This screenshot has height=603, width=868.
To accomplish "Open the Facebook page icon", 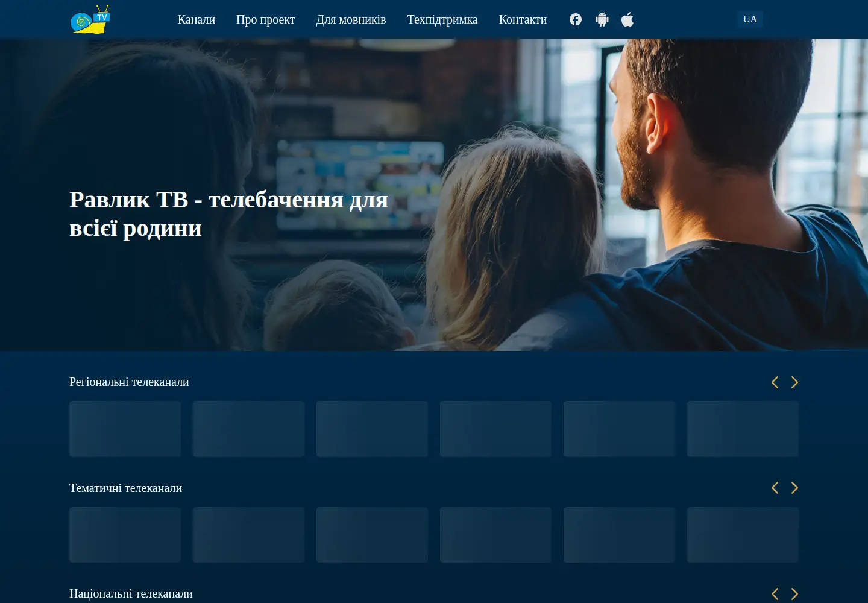I will tap(576, 19).
